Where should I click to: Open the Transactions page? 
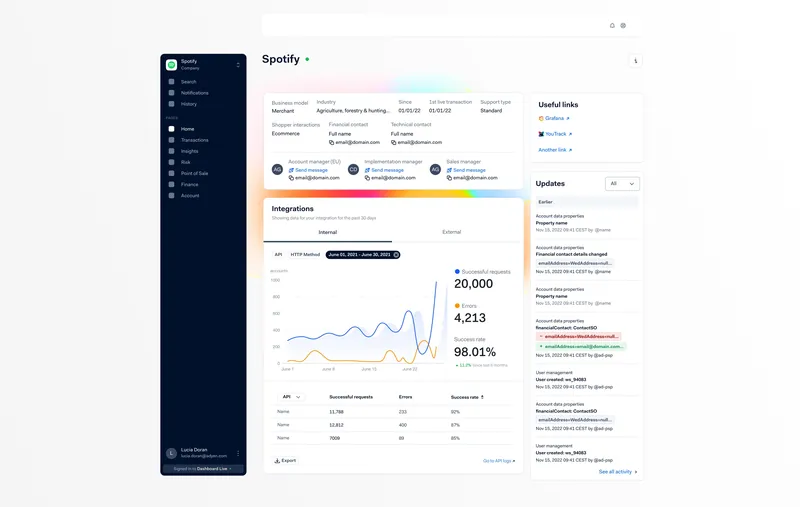coord(194,140)
